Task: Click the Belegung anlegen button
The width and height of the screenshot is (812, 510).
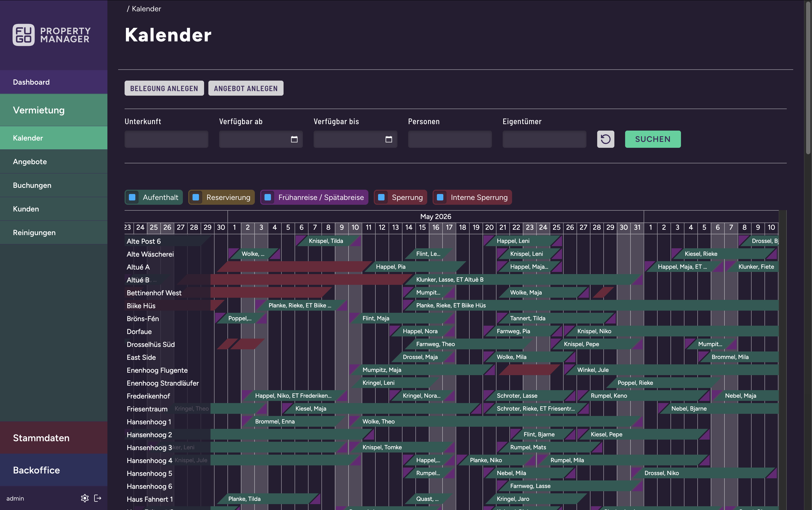Action: pos(164,88)
